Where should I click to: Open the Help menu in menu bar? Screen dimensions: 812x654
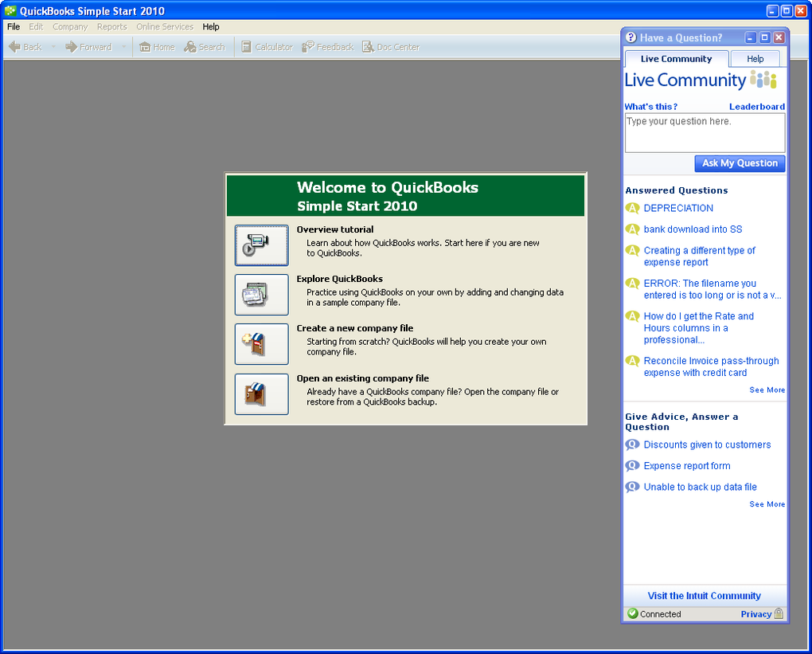211,27
